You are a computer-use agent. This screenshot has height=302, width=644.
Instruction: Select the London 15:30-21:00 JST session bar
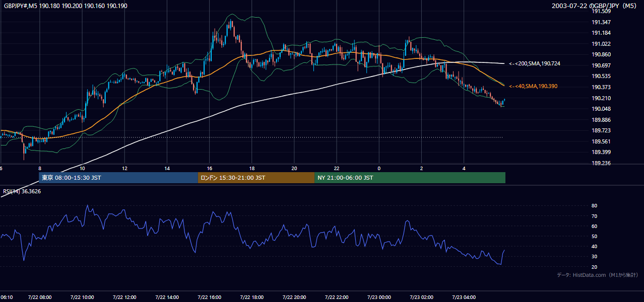click(x=256, y=178)
